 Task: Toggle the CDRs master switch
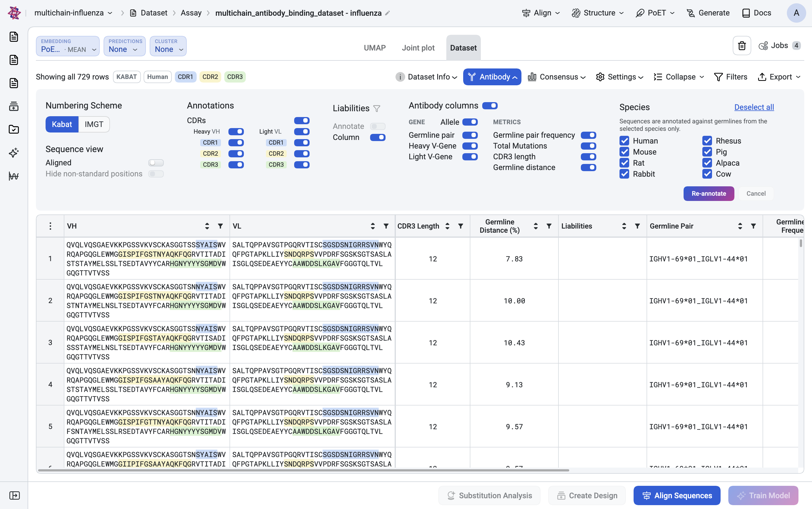[302, 121]
